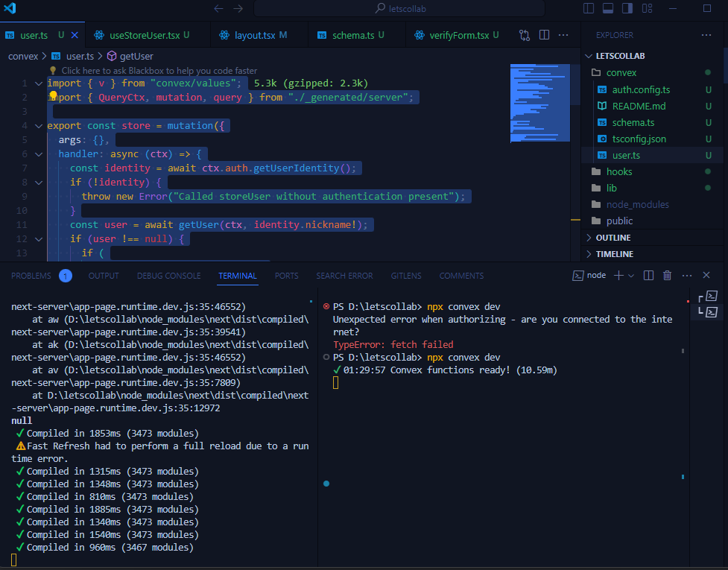Image resolution: width=728 pixels, height=570 pixels.
Task: Close the user.ts editor tab
Action: (x=75, y=35)
